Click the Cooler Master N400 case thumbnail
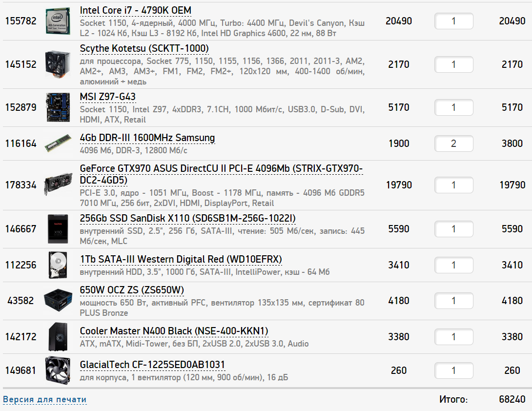This screenshot has width=532, height=411. coord(58,337)
